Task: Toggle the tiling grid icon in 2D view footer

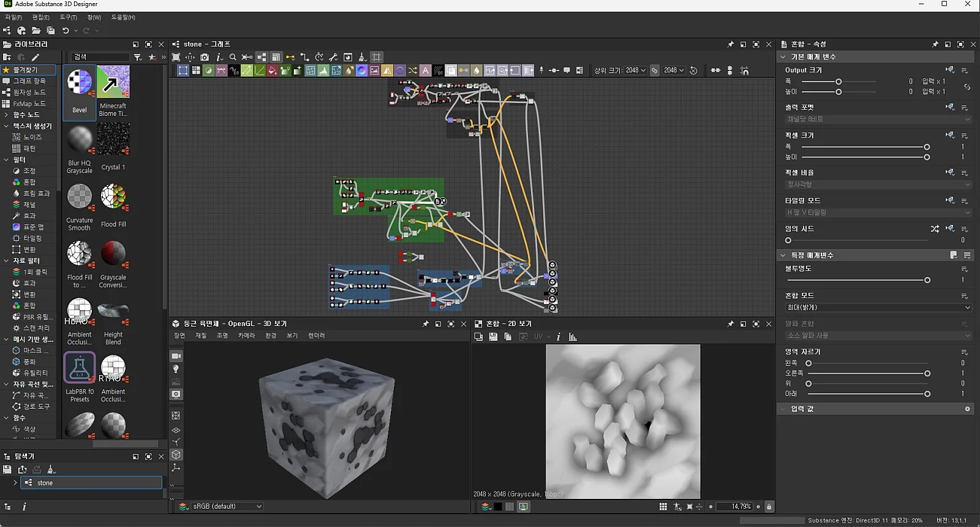Action: [663, 507]
